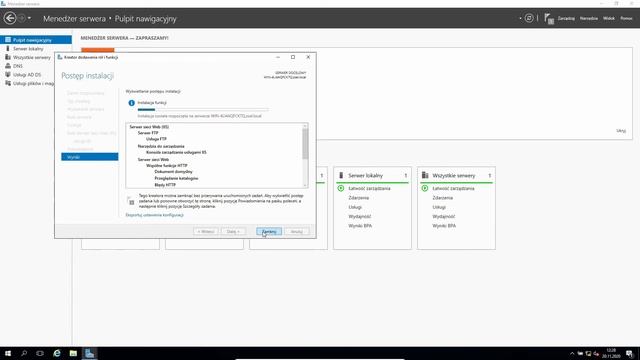Click Wydajność in the Wszystkie serwery tile
Viewport: 640px width, 360px height.
tap(444, 217)
